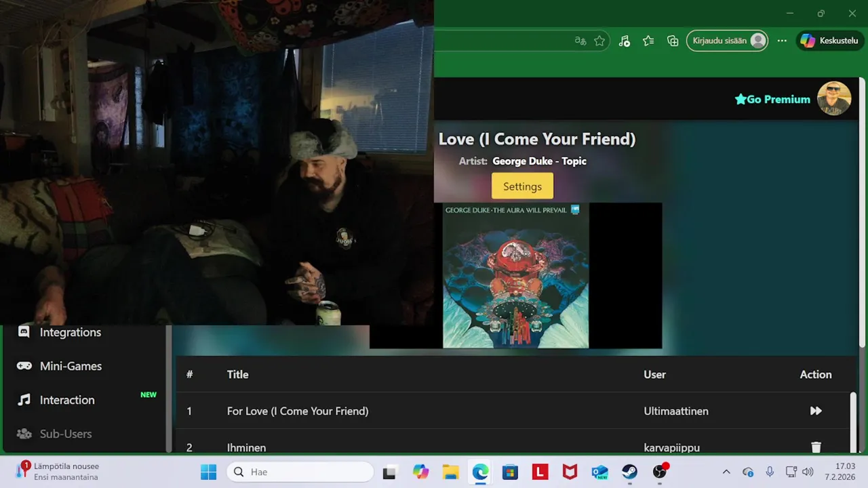The width and height of the screenshot is (868, 488).
Task: Open the media control music icon in Edge
Action: click(625, 41)
